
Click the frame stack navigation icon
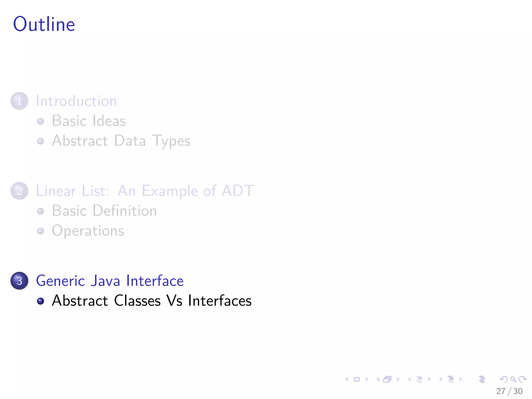388,380
